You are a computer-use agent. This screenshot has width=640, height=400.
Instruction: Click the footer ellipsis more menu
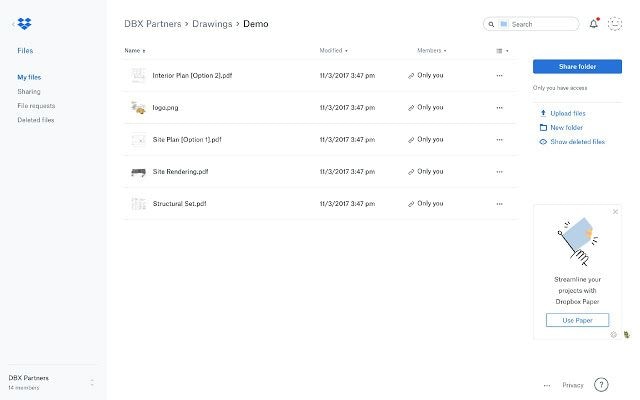(x=546, y=384)
